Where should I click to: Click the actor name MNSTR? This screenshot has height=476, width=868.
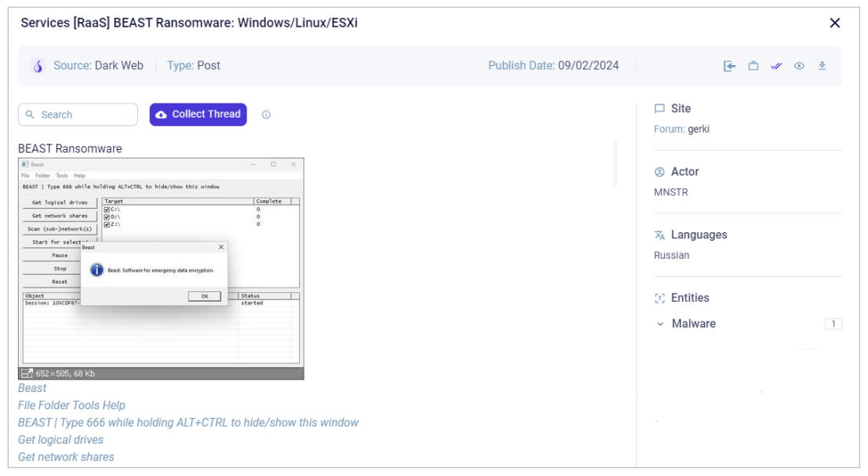point(671,192)
